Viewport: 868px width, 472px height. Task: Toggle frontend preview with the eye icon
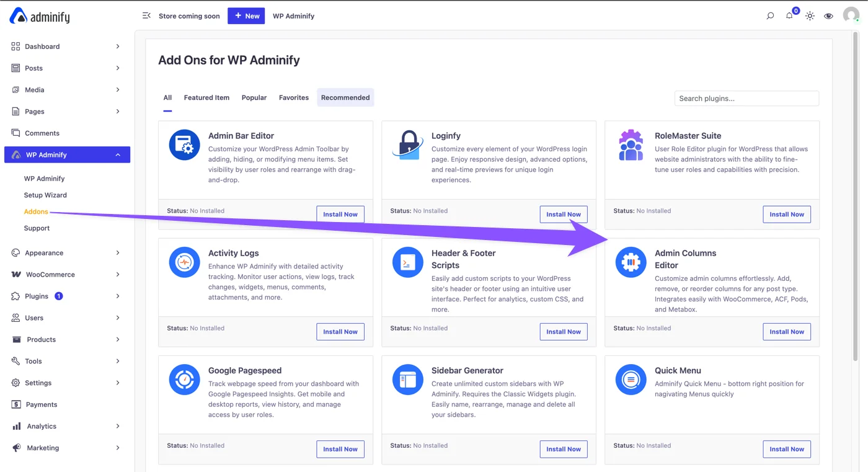coord(829,16)
